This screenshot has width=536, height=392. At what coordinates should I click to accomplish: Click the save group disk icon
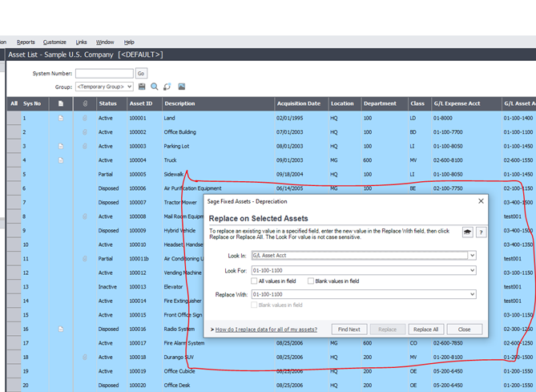click(142, 87)
